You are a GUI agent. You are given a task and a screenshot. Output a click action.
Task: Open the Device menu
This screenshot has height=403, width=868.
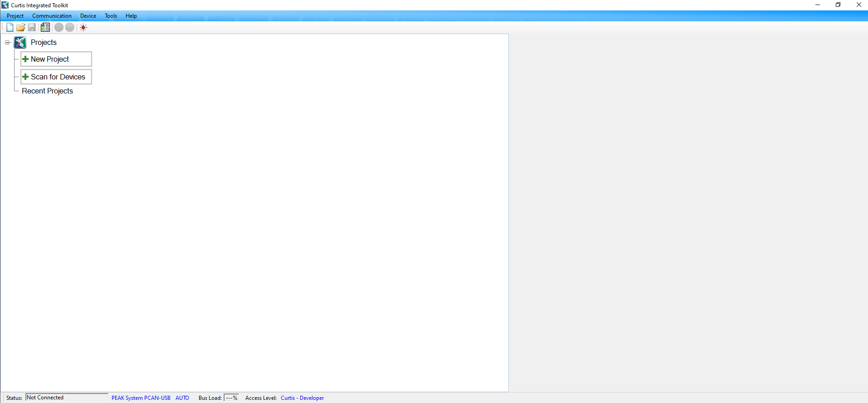tap(88, 16)
